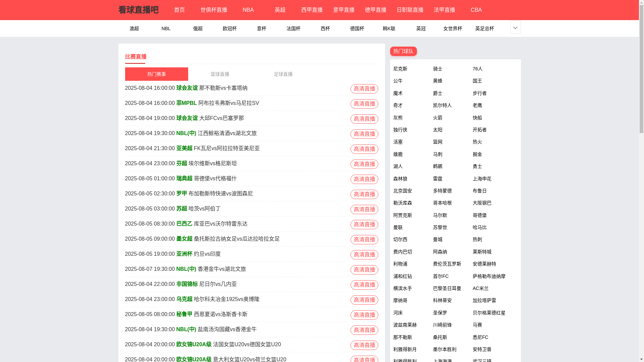The width and height of the screenshot is (644, 362).
Task: Open the 西甲直播 navigation item
Action: coord(312,10)
